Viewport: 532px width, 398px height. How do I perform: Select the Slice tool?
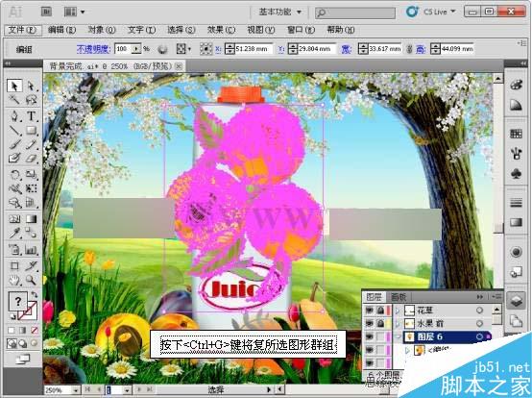pyautogui.click(x=32, y=266)
